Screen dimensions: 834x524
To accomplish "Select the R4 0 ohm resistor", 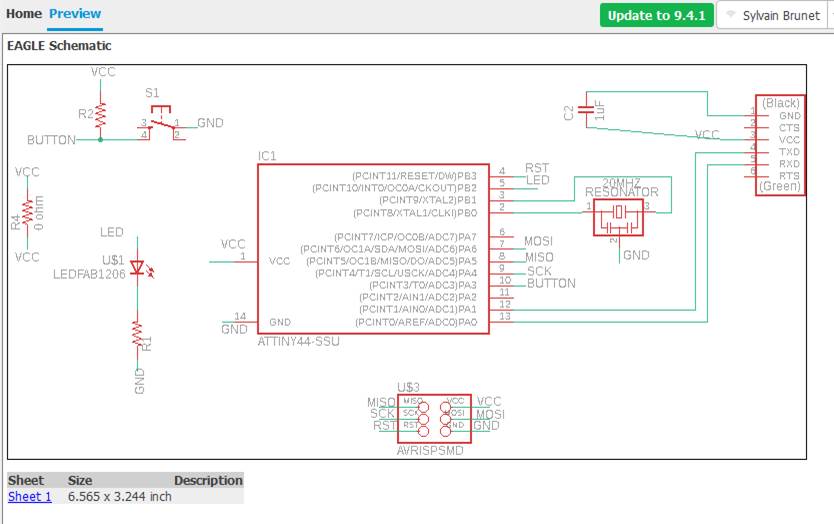I will (27, 215).
